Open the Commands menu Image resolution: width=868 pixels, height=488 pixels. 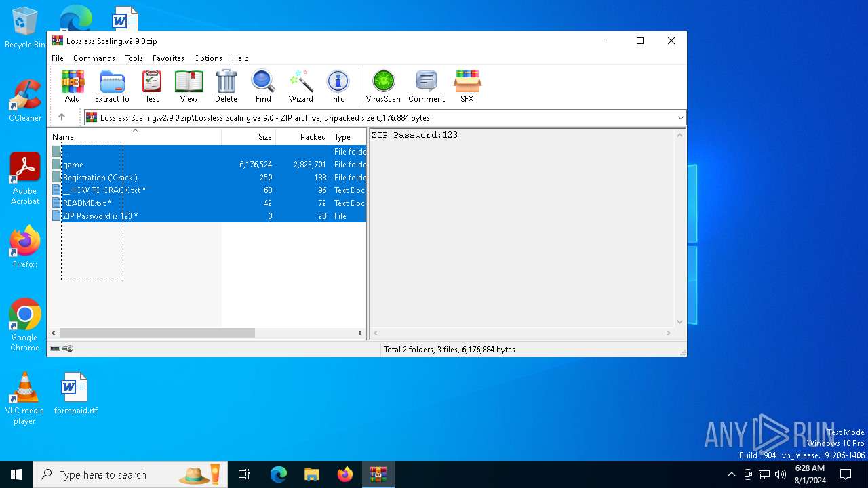[94, 58]
